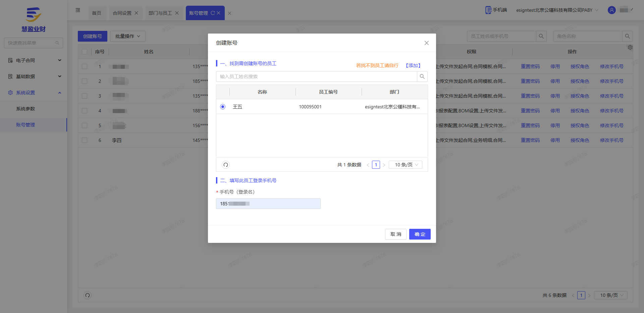
Task: Open the 手机端 mobile icon
Action: 488,10
